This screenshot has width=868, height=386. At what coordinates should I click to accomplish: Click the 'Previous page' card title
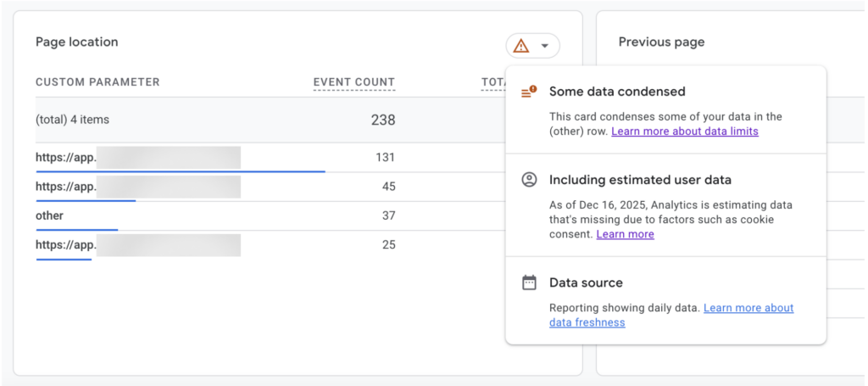(661, 42)
